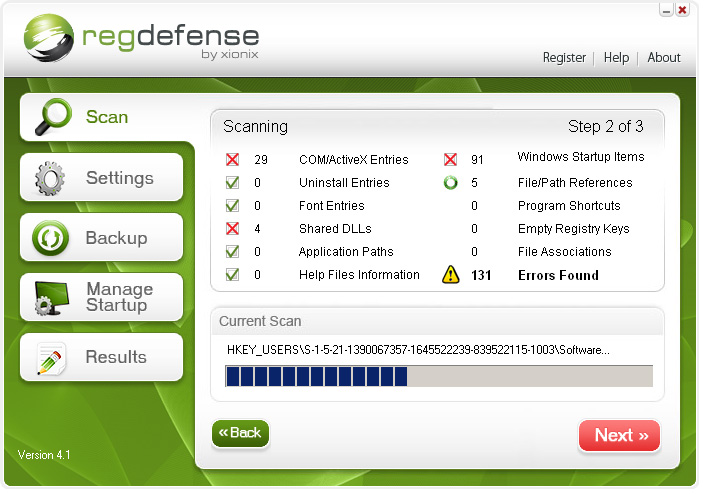
Task: Minimize the regdefense window
Action: pos(666,9)
